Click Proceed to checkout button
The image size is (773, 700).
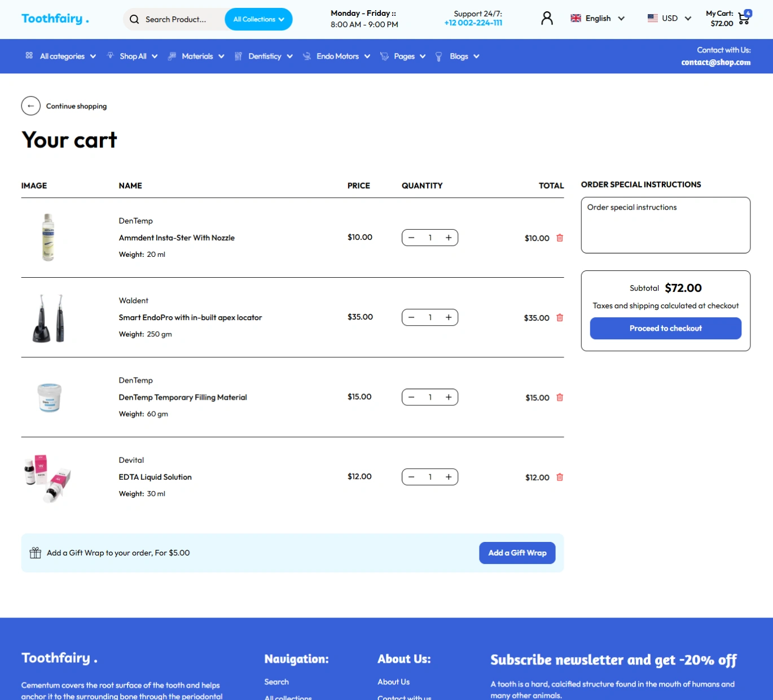(x=666, y=328)
